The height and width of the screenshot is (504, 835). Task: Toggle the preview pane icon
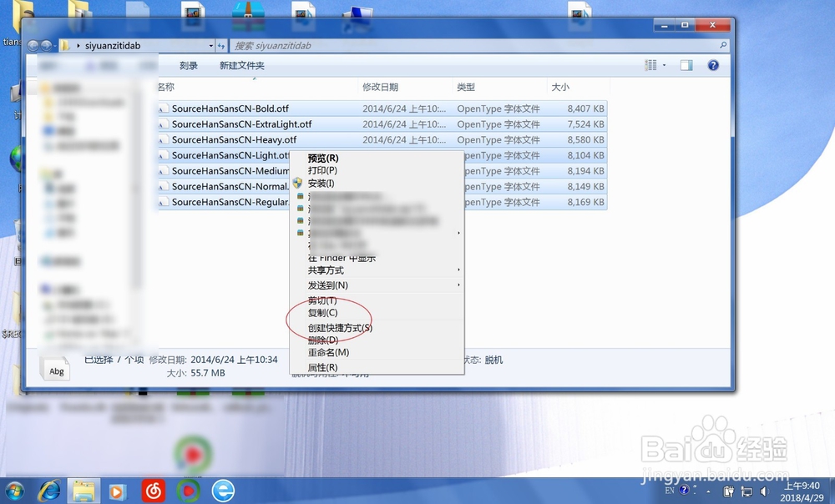(x=686, y=65)
